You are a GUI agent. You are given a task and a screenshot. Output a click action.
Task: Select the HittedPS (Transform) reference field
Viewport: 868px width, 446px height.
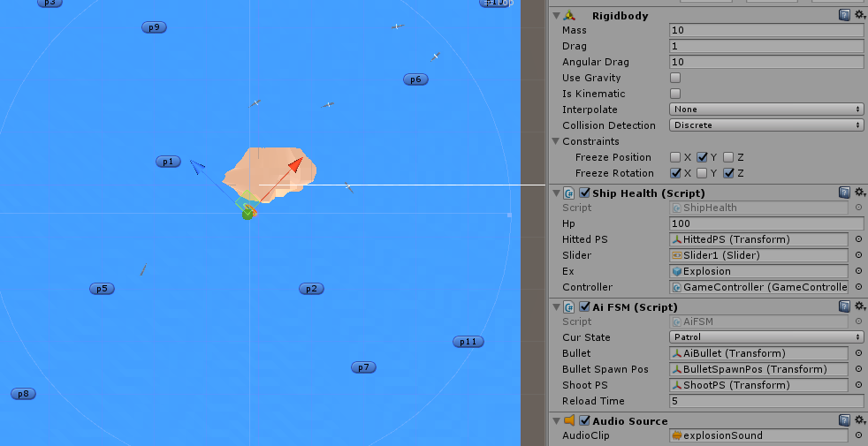pyautogui.click(x=758, y=239)
